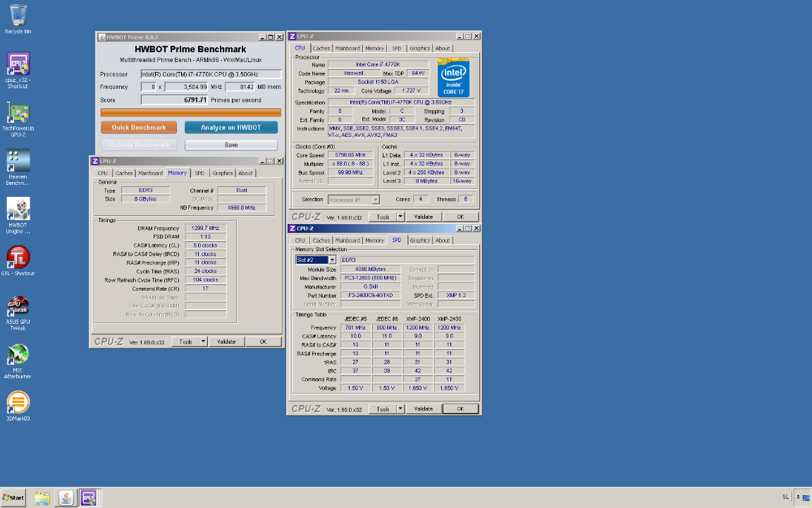Click the 8142 MB mem field
Viewport: 812px width, 508px height.
pyautogui.click(x=240, y=87)
